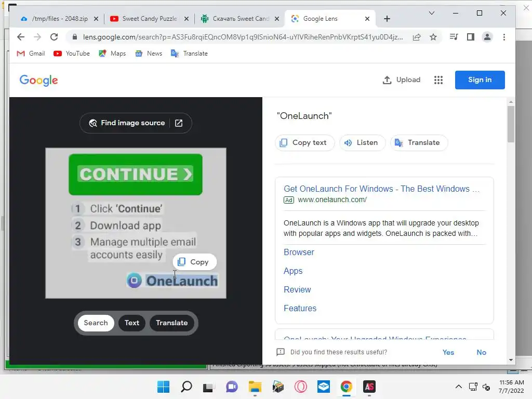Screen dimensions: 532x399
Task: Click the scrollbar down arrow in results
Action: (511, 360)
